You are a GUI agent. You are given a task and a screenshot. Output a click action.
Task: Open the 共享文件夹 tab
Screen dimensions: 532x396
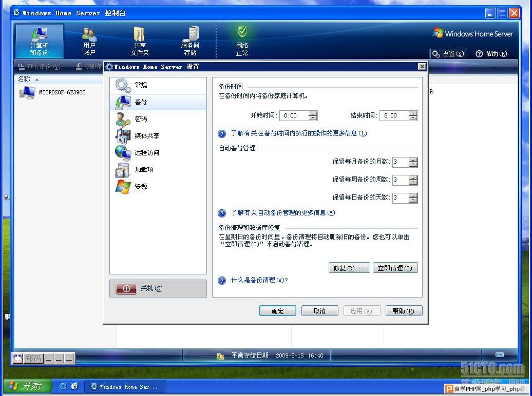pos(140,42)
